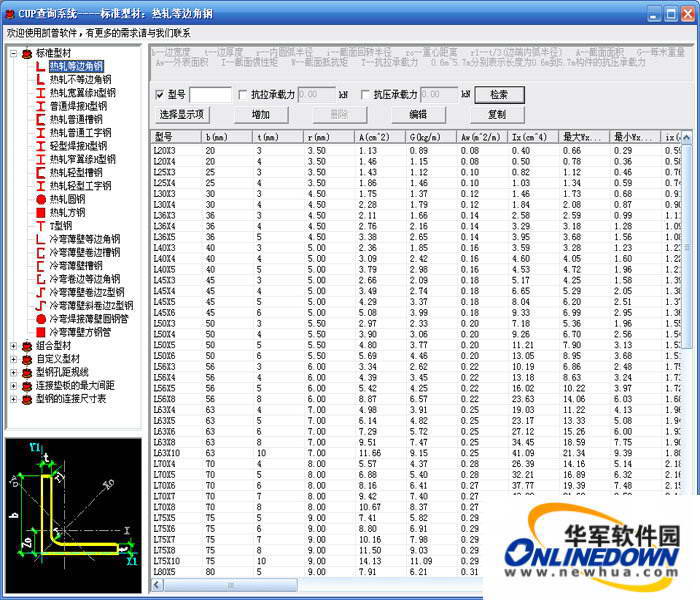The image size is (700, 600).
Task: Select table row L75X10
Action: (317, 561)
